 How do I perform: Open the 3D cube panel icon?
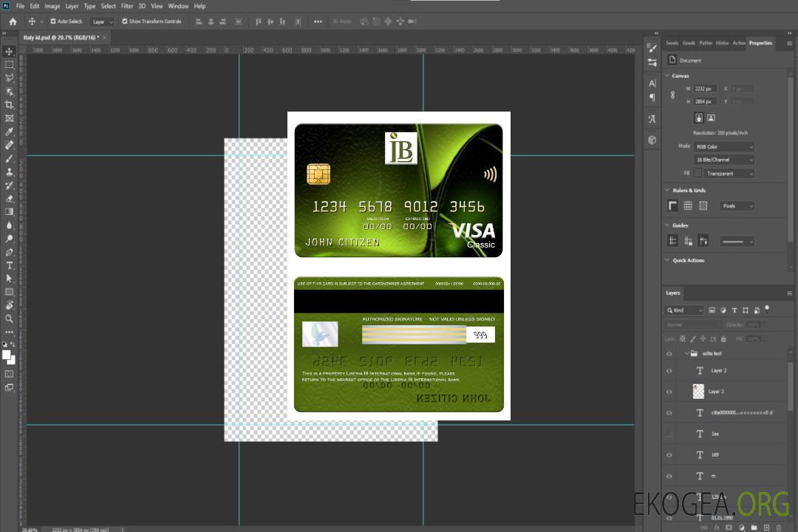point(652,140)
